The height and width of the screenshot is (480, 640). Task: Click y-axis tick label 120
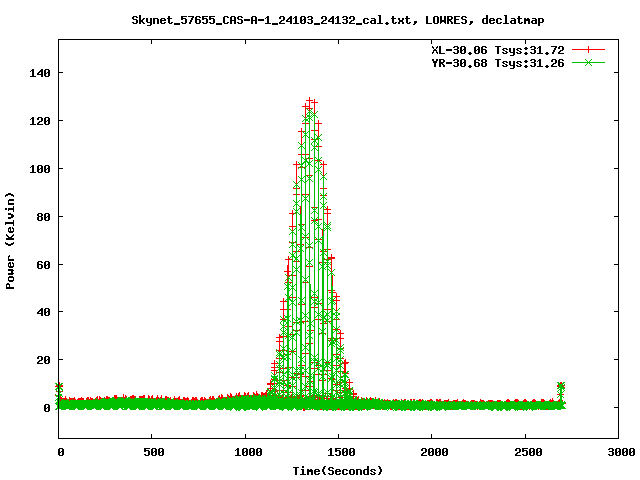pyautogui.click(x=40, y=121)
